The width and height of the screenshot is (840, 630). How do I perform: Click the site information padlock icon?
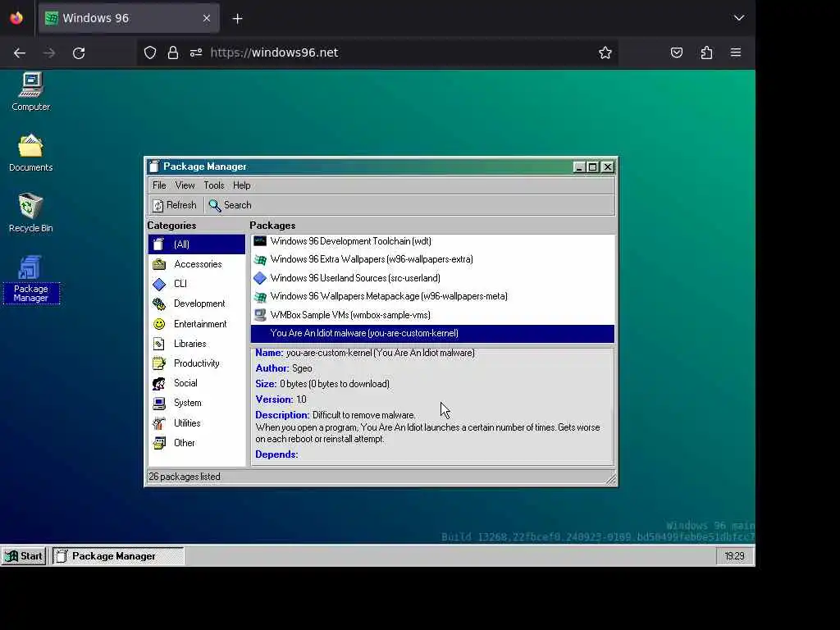[x=172, y=52]
